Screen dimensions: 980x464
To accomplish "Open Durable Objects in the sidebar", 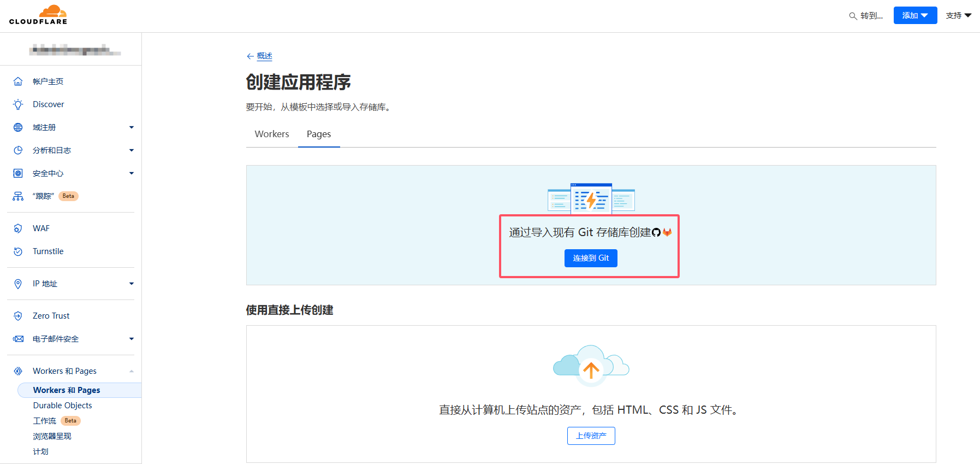I will [62, 406].
